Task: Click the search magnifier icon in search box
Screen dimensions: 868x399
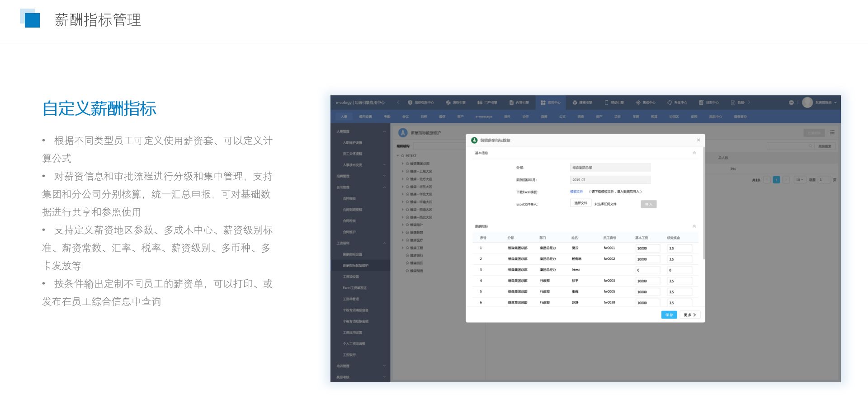Action: (811, 146)
